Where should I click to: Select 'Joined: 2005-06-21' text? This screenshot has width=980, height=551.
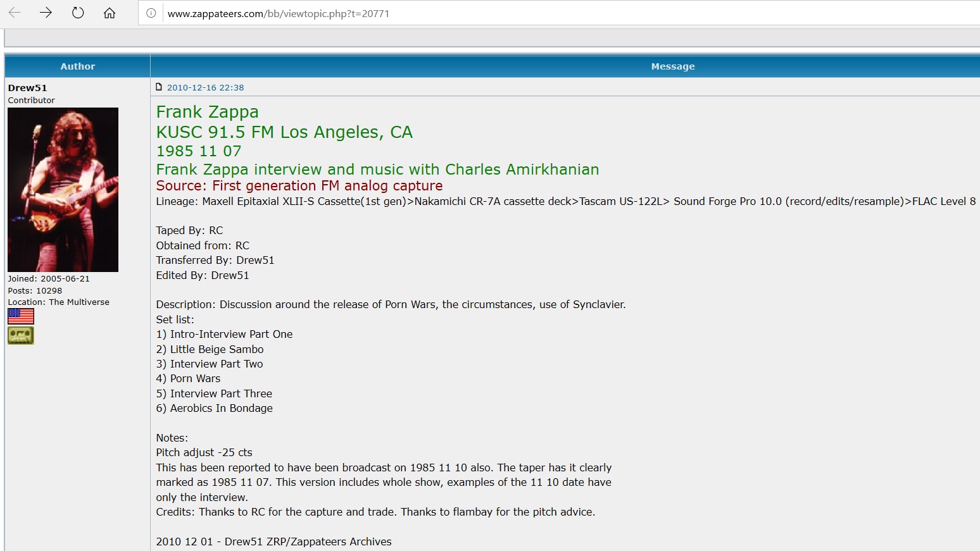(x=49, y=279)
